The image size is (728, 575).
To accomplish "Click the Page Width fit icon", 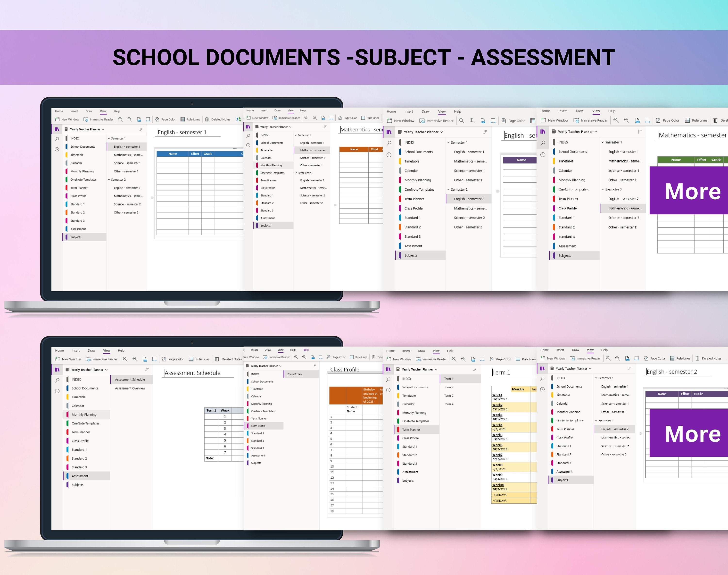I will click(x=148, y=119).
